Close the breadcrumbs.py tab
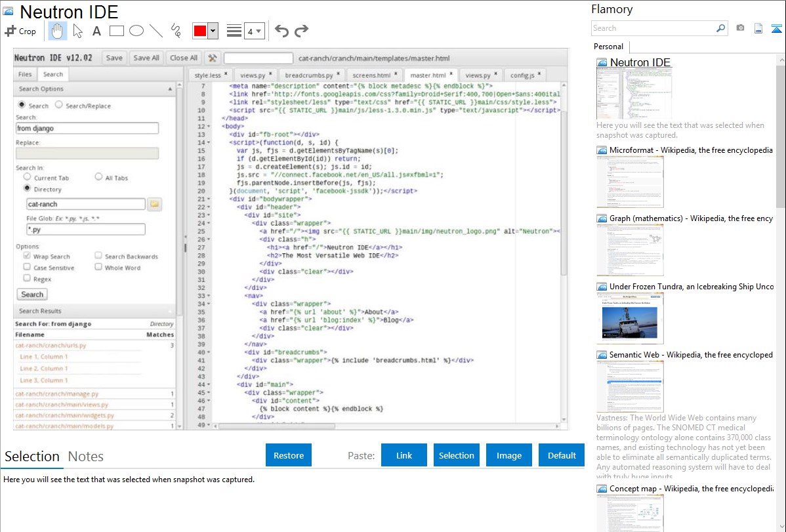Screen dimensions: 786x532 (339, 73)
